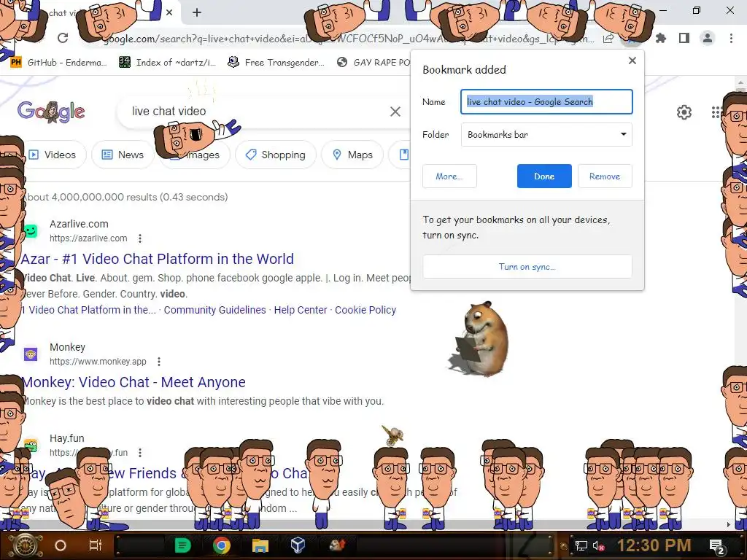Open the Cortana circle on taskbar
This screenshot has height=560, width=747.
click(x=61, y=545)
